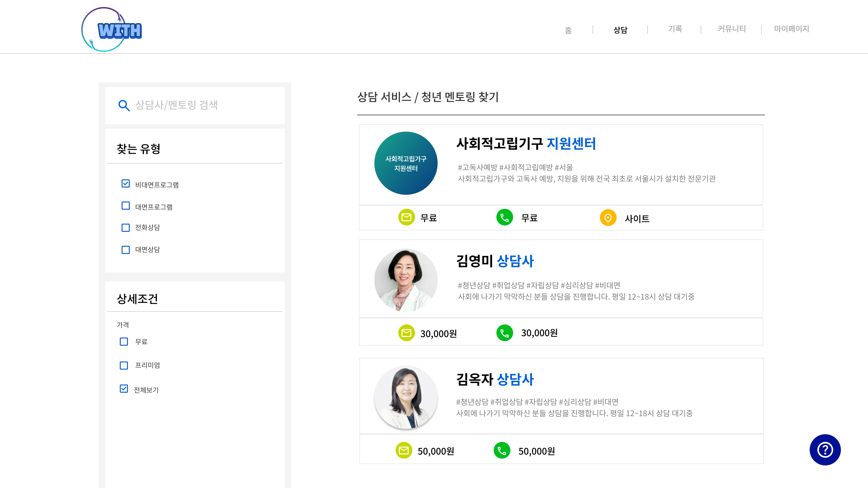Click the WITH logo

tap(112, 30)
